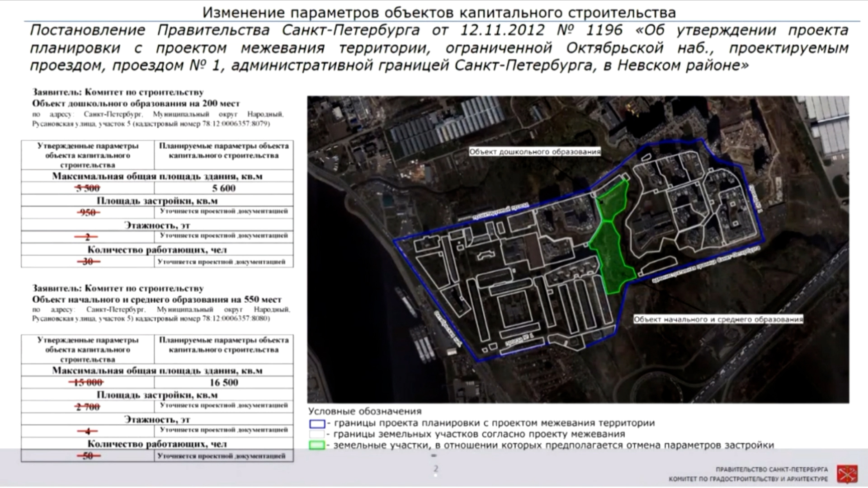The height and width of the screenshot is (488, 868).
Task: Click the green parcel legend swatch
Action: point(317,446)
